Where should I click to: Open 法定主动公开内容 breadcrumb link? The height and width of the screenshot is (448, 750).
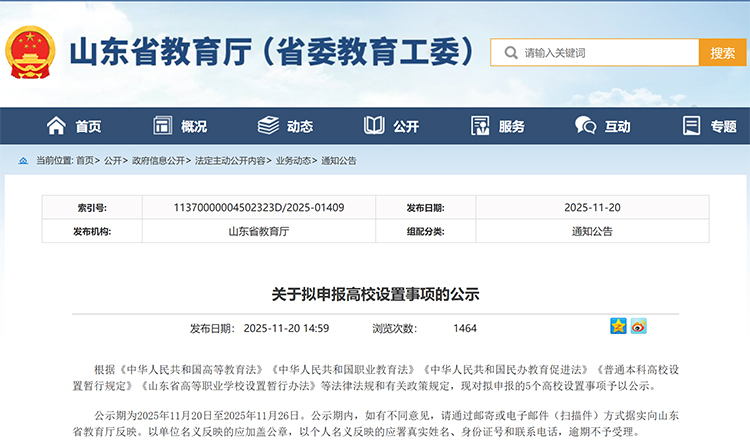pyautogui.click(x=230, y=161)
